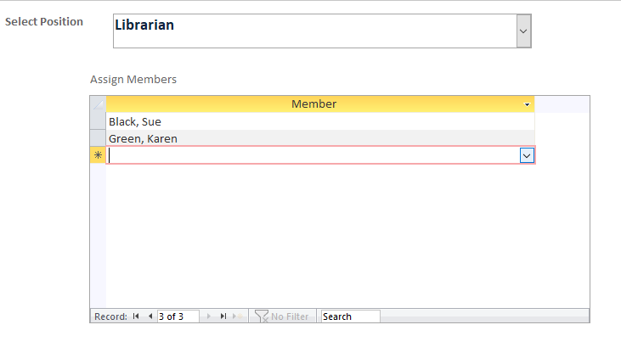Go to first record in navigator
Viewport: 621px width, 364px height.
pyautogui.click(x=136, y=316)
